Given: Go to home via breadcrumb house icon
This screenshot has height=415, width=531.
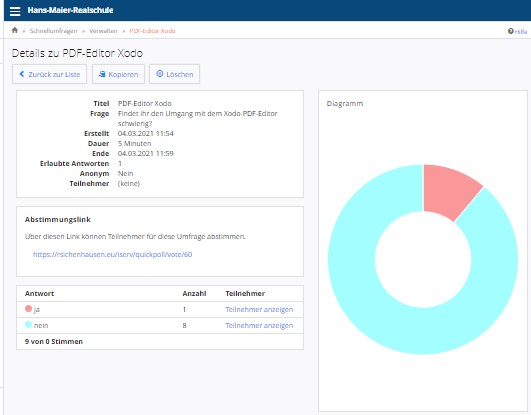Looking at the screenshot, I should [x=15, y=30].
